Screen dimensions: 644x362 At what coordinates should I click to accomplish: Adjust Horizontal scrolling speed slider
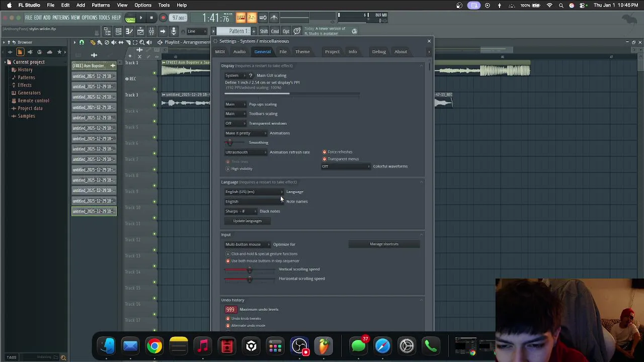[251, 279]
